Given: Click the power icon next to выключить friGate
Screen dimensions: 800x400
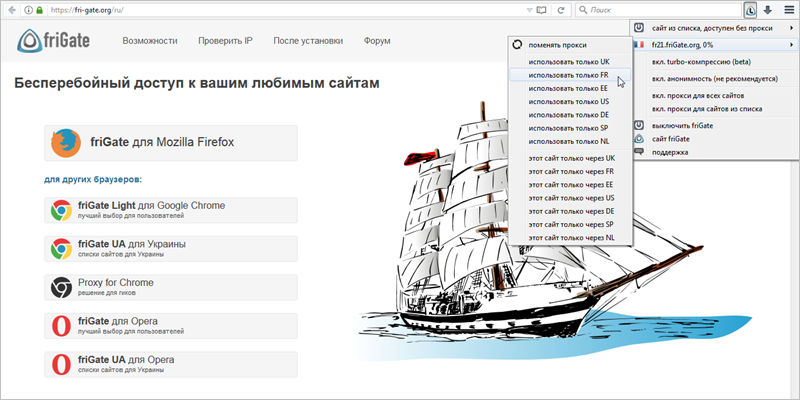Looking at the screenshot, I should coord(638,126).
